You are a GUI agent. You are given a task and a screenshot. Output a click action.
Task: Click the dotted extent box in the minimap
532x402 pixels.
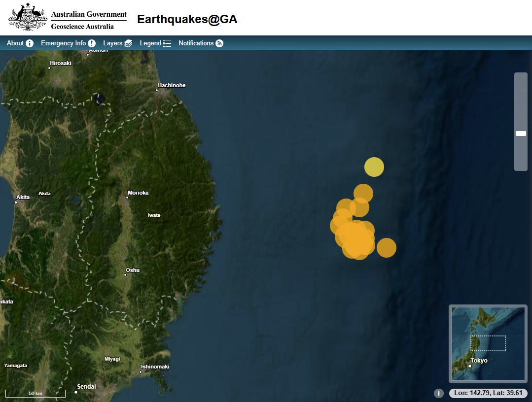pos(488,343)
